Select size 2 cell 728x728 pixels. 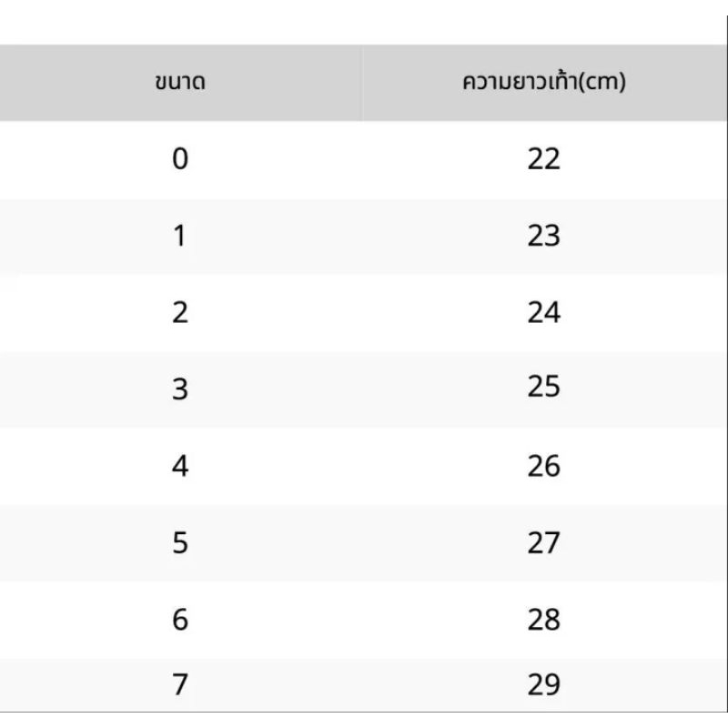tap(180, 312)
